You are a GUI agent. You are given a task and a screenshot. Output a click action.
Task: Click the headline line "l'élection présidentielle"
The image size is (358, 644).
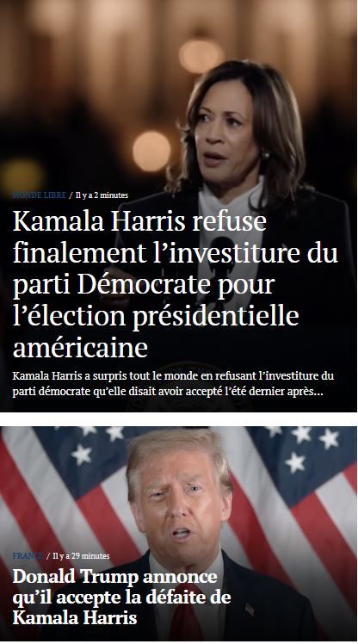tap(156, 316)
